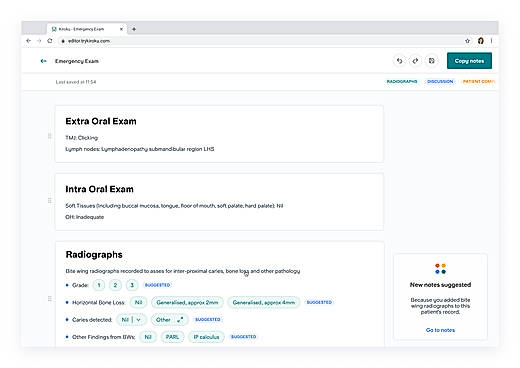The width and height of the screenshot is (520, 368).
Task: Click SUGGESTED label next to Other Findings
Action: (x=244, y=337)
